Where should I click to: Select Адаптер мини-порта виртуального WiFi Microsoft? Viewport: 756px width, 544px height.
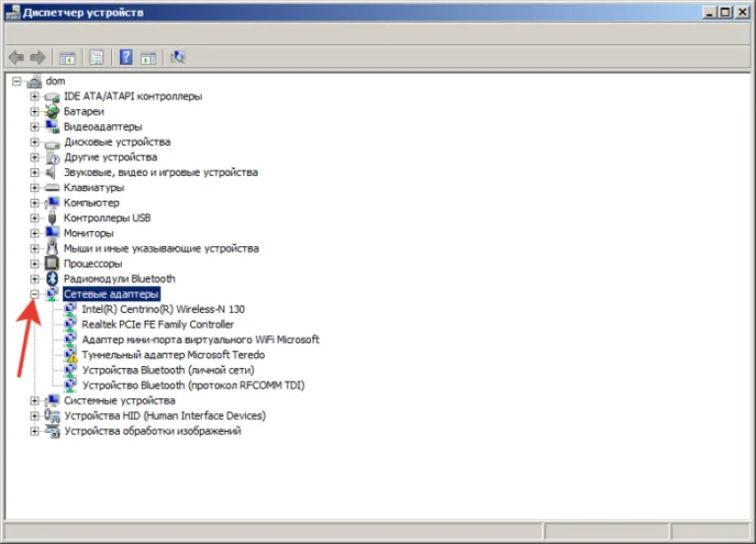[x=201, y=340]
